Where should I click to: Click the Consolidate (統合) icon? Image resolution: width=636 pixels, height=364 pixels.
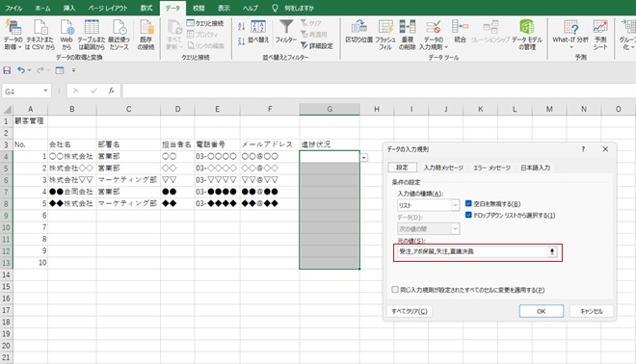click(460, 32)
